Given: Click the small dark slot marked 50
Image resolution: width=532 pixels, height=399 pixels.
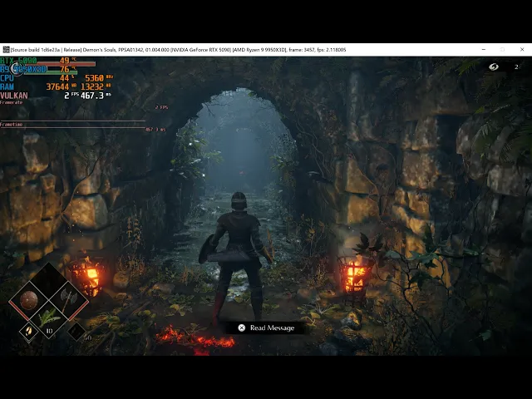Looking at the screenshot, I should (x=76, y=332).
